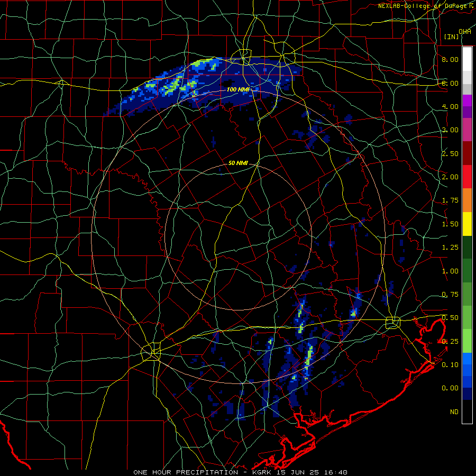
Task: Select the white swatch at legend top
Action: (x=467, y=59)
